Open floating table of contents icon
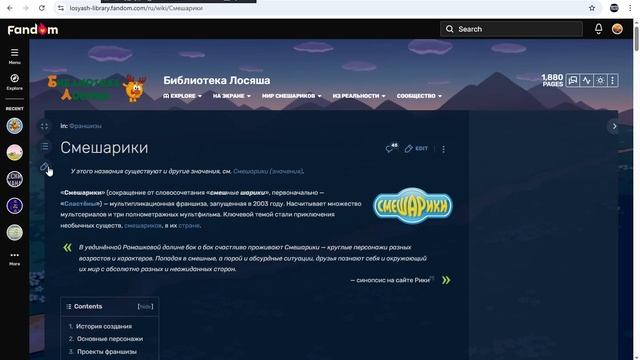 tap(44, 146)
